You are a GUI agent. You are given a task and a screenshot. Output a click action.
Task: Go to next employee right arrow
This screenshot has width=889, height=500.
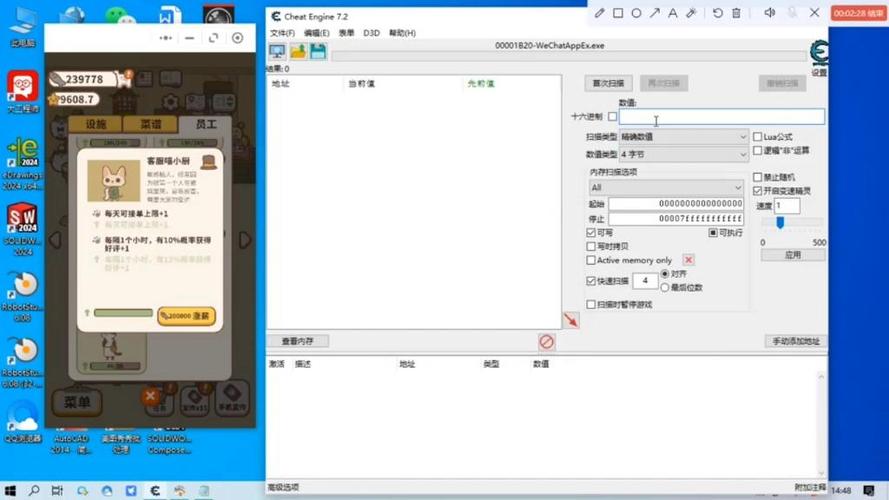[x=245, y=240]
